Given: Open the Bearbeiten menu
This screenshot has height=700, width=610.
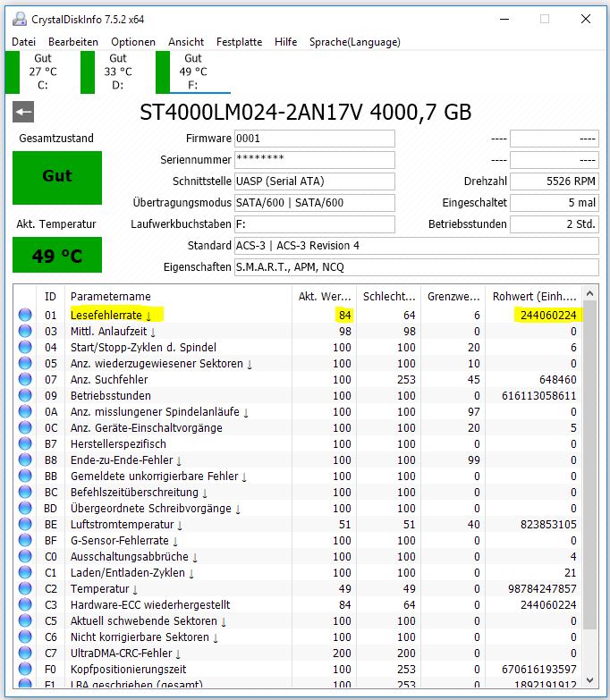Looking at the screenshot, I should pos(73,42).
